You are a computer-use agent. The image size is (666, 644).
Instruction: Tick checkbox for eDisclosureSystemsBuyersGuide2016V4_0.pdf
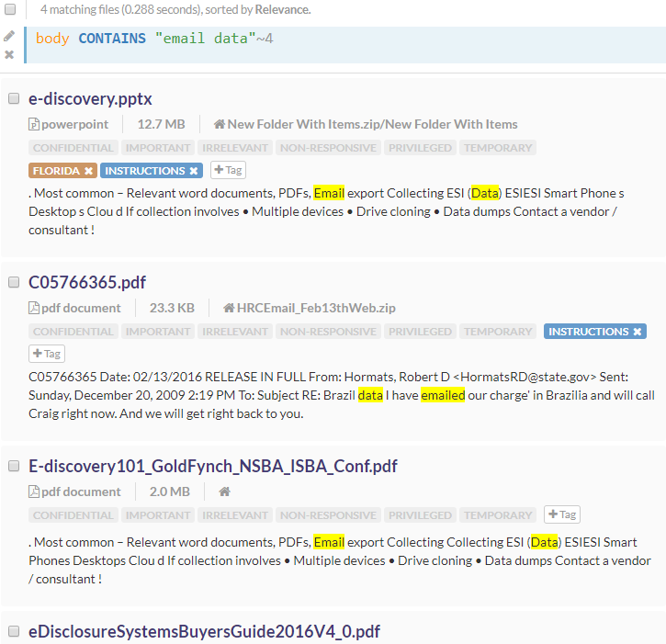pyautogui.click(x=14, y=631)
